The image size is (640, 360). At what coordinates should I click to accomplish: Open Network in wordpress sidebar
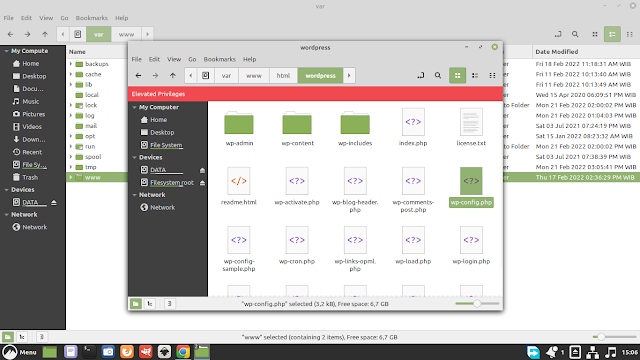(162, 207)
